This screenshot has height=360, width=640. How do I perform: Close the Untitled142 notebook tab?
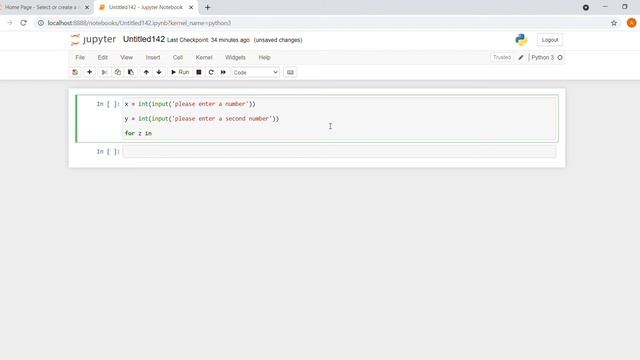191,7
